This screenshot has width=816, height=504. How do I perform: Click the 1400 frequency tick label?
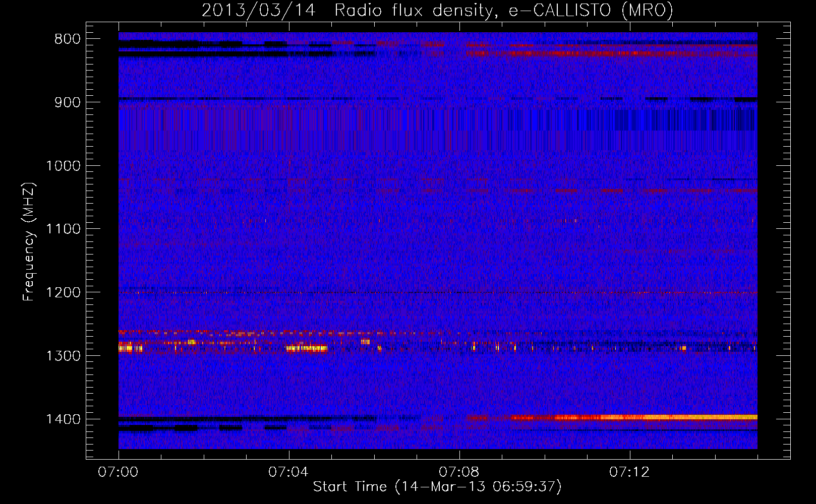tap(63, 419)
